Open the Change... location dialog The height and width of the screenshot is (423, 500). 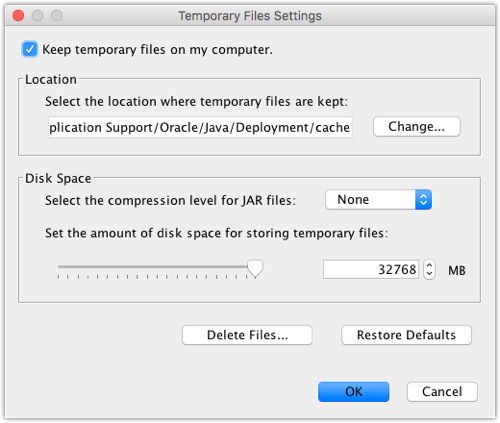417,127
